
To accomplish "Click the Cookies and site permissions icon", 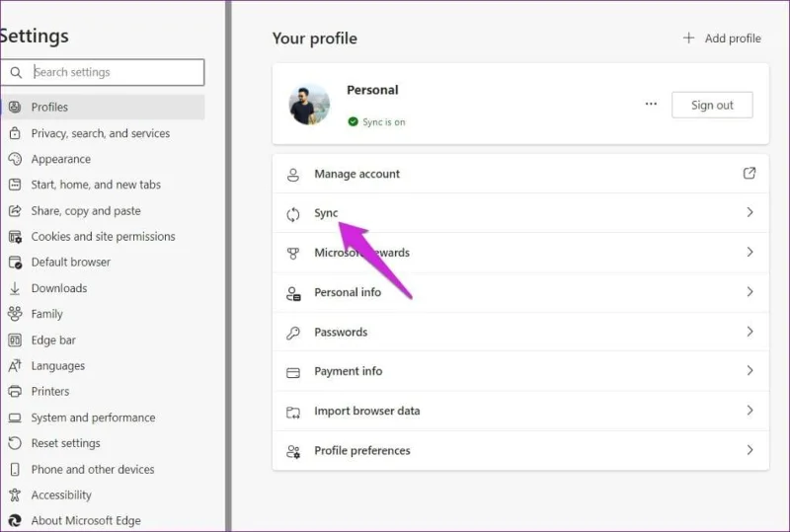I will [15, 236].
